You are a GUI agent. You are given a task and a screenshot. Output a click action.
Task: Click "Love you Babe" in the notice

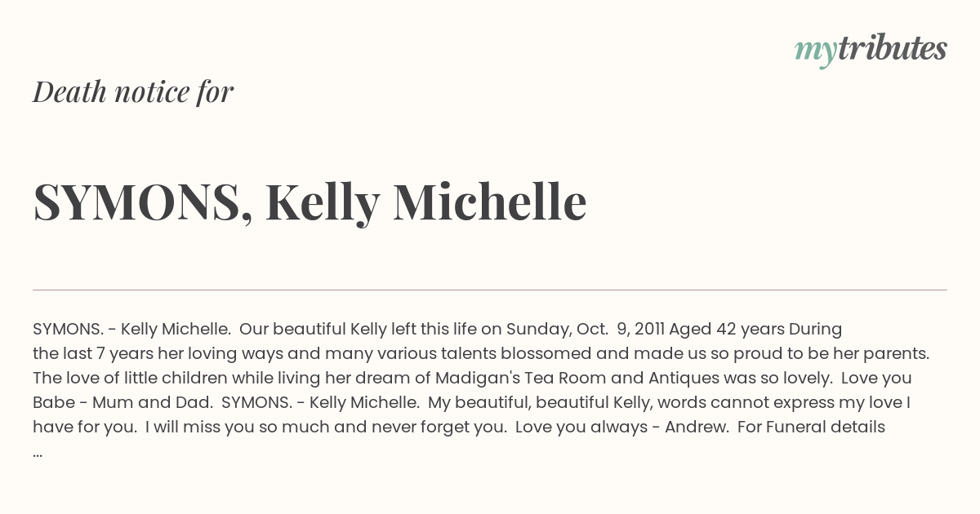click(x=876, y=378)
